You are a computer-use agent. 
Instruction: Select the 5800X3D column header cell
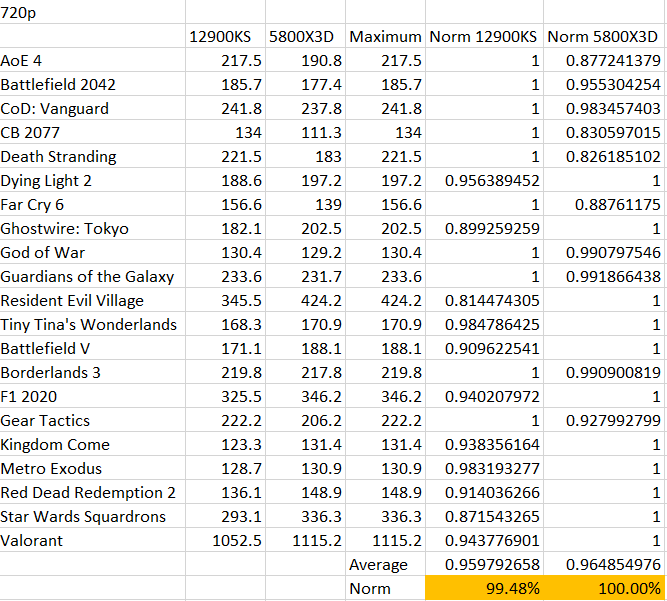[305, 36]
